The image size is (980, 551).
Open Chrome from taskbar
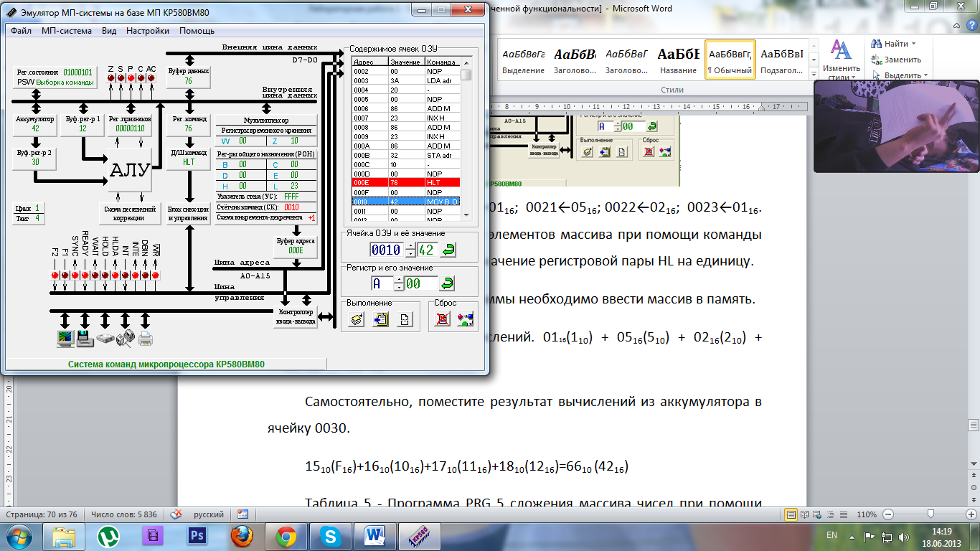286,535
